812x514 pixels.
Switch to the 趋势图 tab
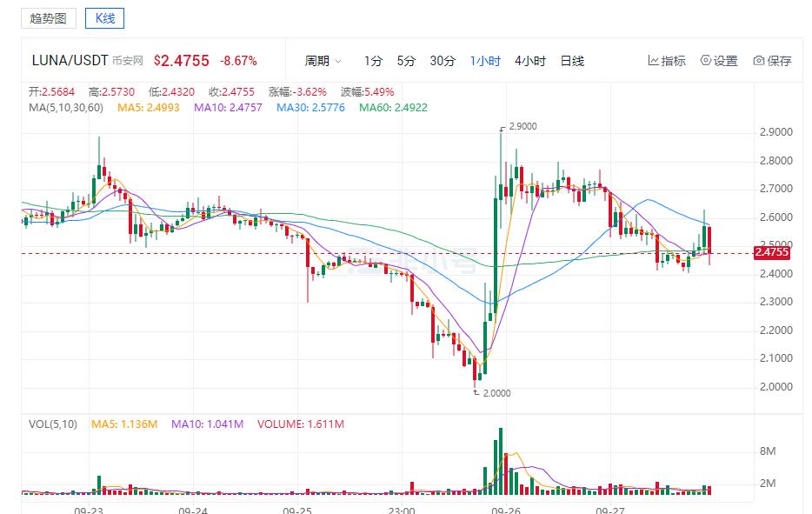48,18
